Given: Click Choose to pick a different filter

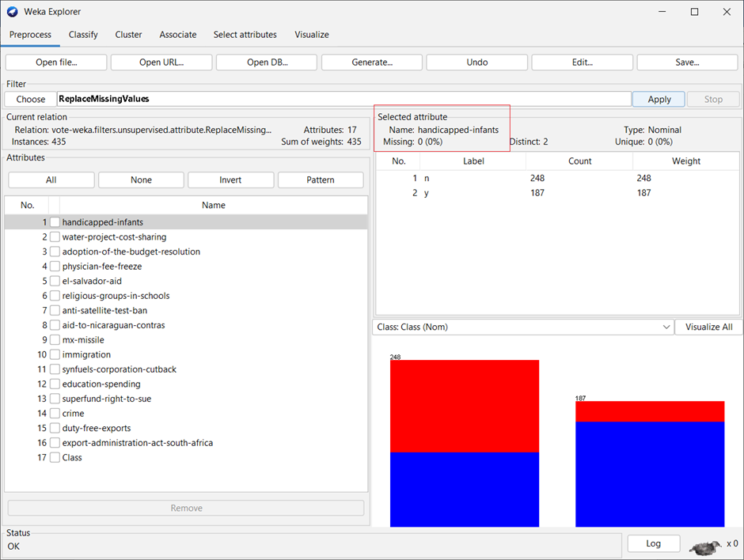Looking at the screenshot, I should tap(29, 99).
